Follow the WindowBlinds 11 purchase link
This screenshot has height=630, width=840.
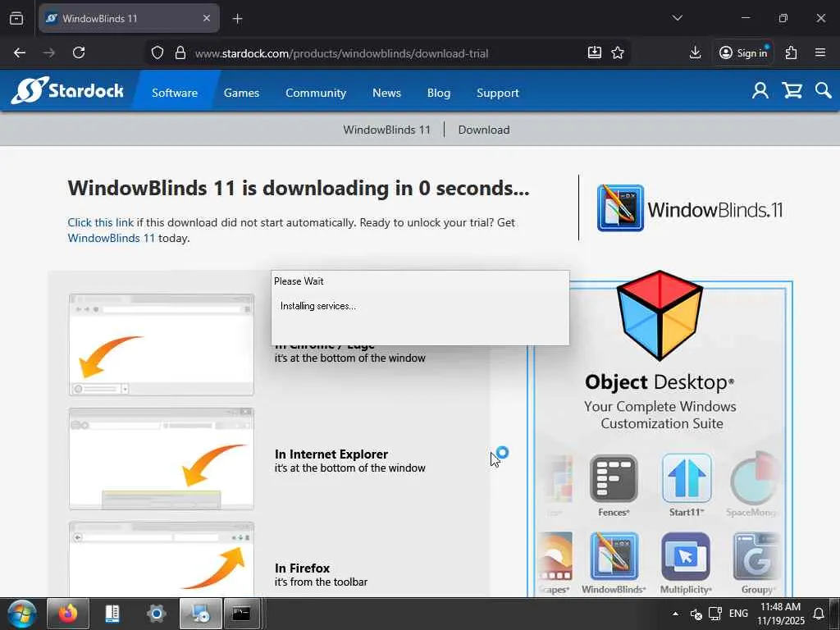[x=111, y=238]
